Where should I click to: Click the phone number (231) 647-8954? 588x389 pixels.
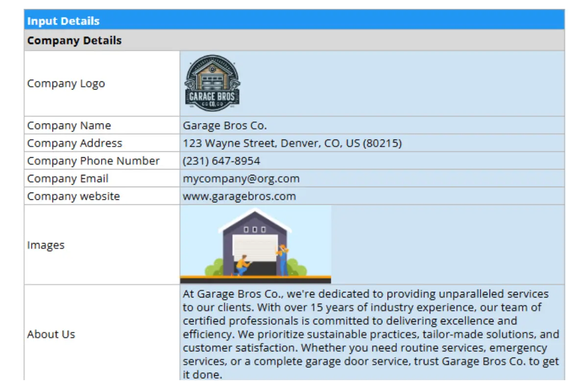[x=221, y=161]
